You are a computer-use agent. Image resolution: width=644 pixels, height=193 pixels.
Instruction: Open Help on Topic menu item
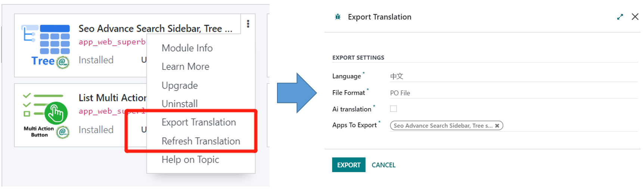coord(190,160)
